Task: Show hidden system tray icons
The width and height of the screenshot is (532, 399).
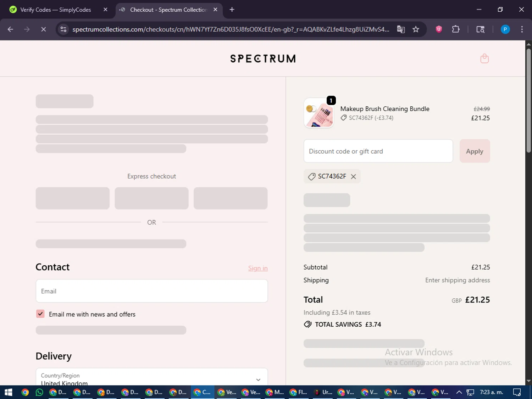Action: click(459, 392)
